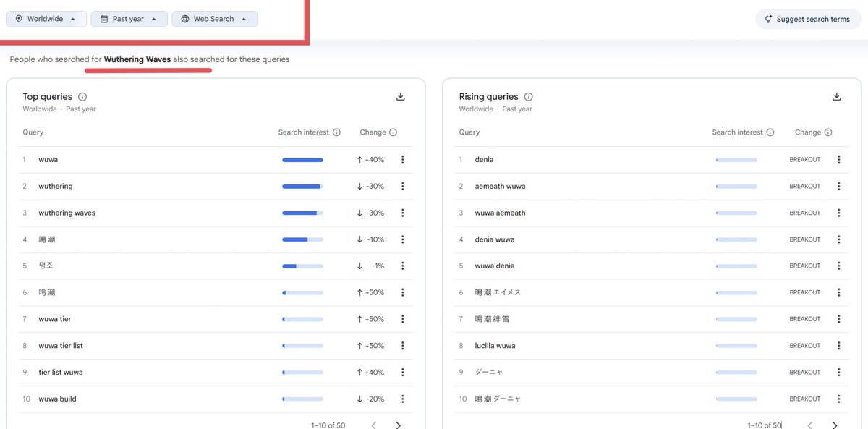Open more options for wuwa tier row
This screenshot has width=868, height=429.
(x=403, y=319)
